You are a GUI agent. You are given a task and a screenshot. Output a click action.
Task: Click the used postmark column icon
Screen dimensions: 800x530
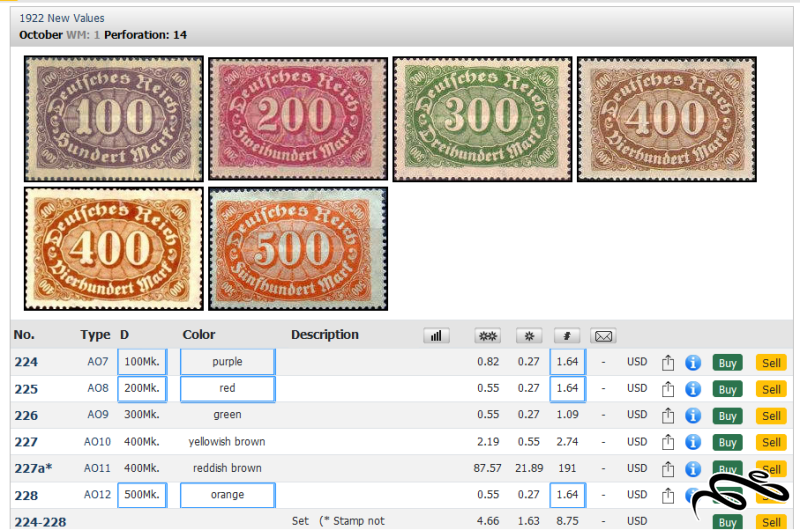click(x=566, y=336)
